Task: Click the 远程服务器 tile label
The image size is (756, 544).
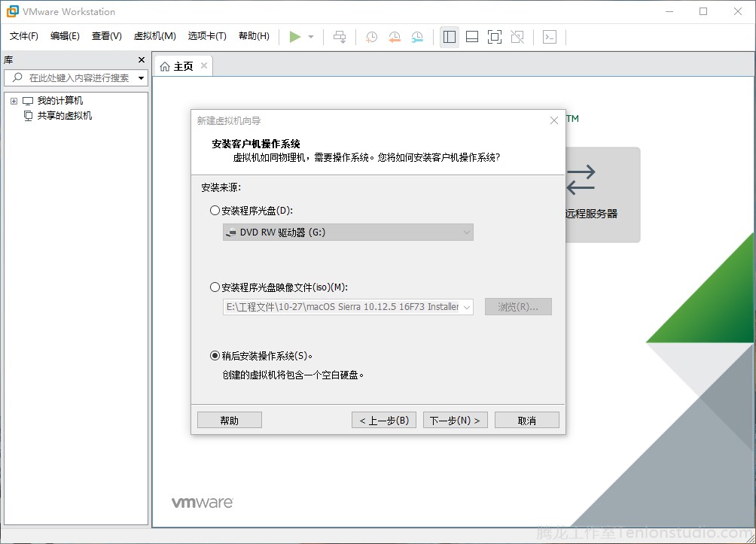Action: (x=591, y=214)
